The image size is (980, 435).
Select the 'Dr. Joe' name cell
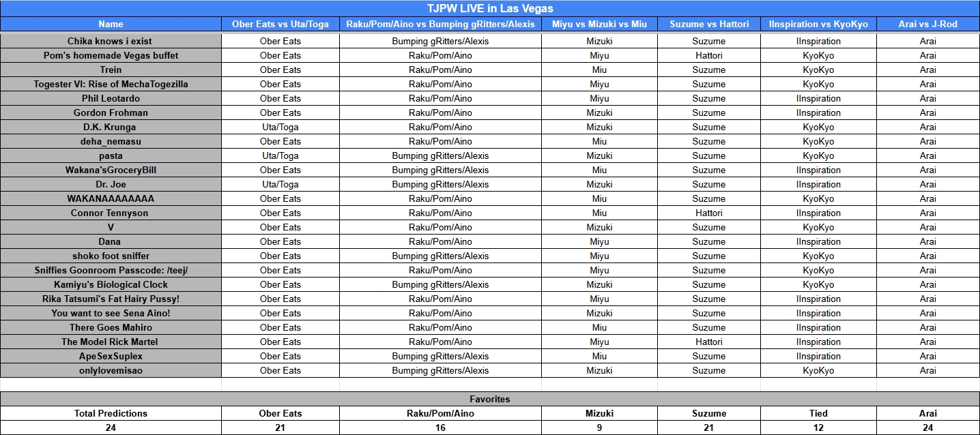(111, 184)
